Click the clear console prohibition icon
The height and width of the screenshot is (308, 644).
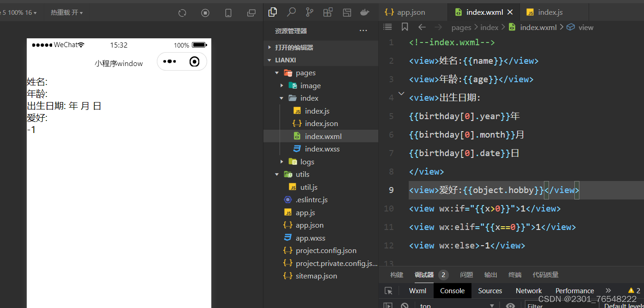tap(405, 306)
